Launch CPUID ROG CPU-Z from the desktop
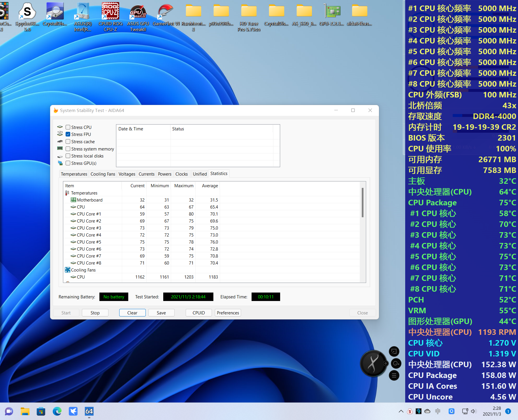The image size is (518, 420). point(110,17)
